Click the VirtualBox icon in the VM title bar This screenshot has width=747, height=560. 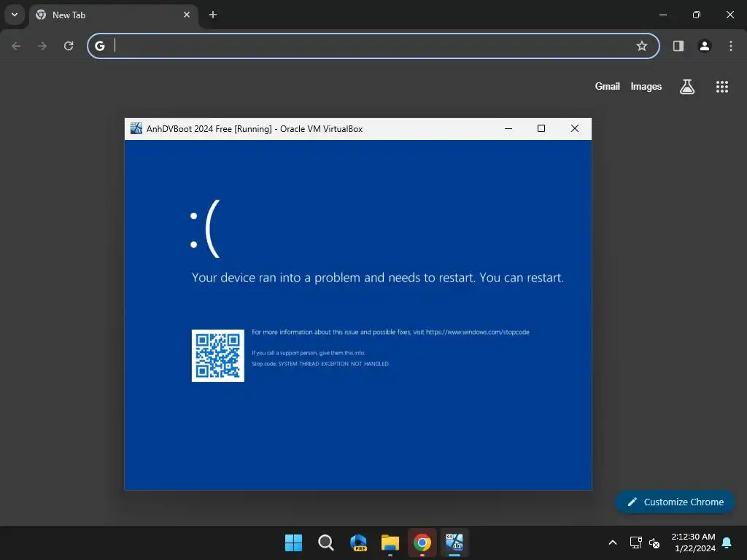point(136,128)
